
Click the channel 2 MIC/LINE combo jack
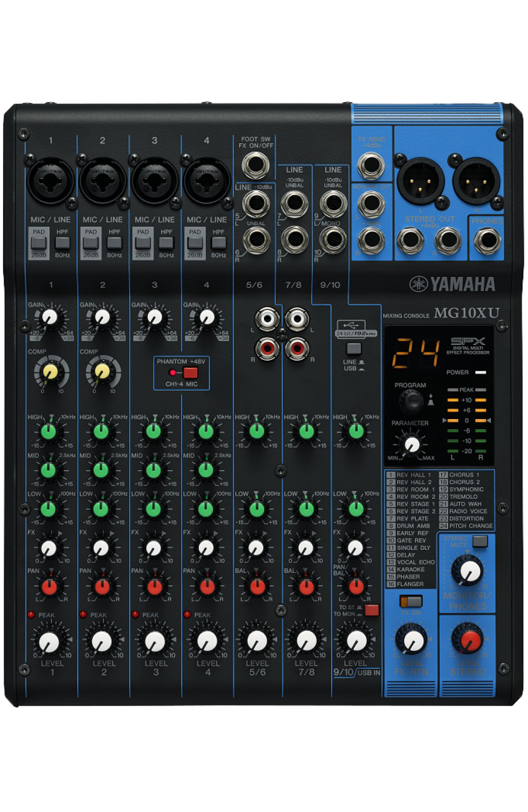click(102, 181)
